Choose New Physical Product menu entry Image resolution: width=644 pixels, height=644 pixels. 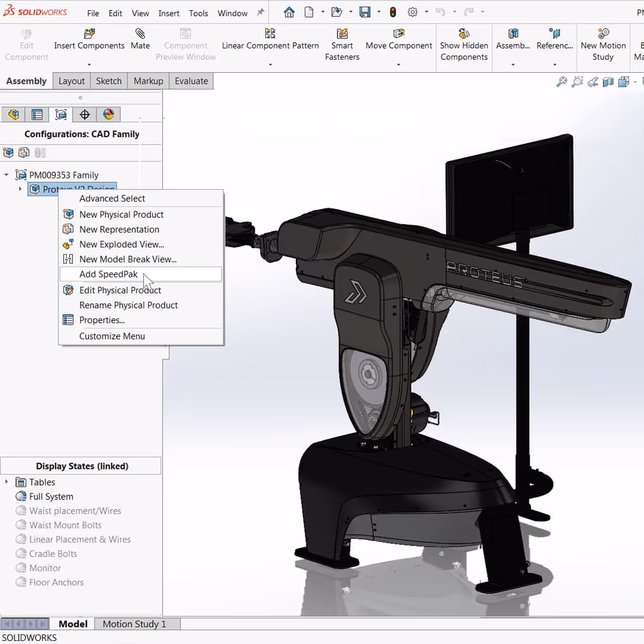(141, 215)
